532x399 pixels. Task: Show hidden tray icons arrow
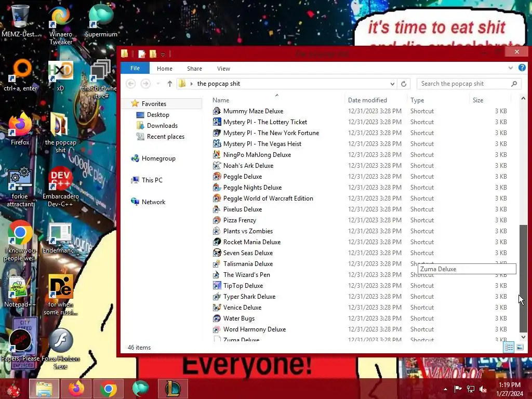pos(445,389)
